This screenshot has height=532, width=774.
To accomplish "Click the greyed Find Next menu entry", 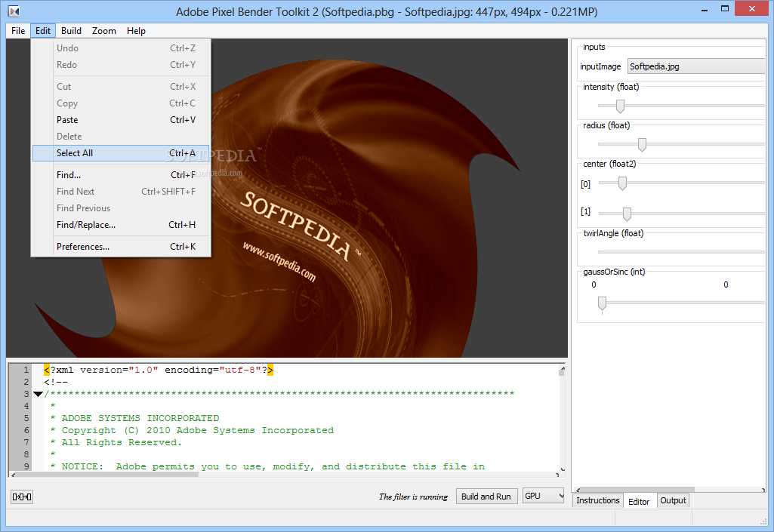I will (x=121, y=192).
